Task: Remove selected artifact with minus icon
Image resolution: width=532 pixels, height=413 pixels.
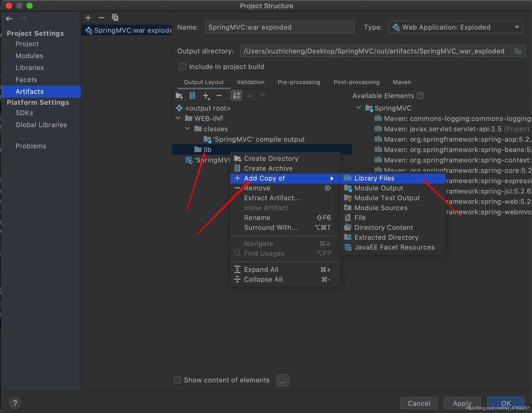Action: coord(101,18)
